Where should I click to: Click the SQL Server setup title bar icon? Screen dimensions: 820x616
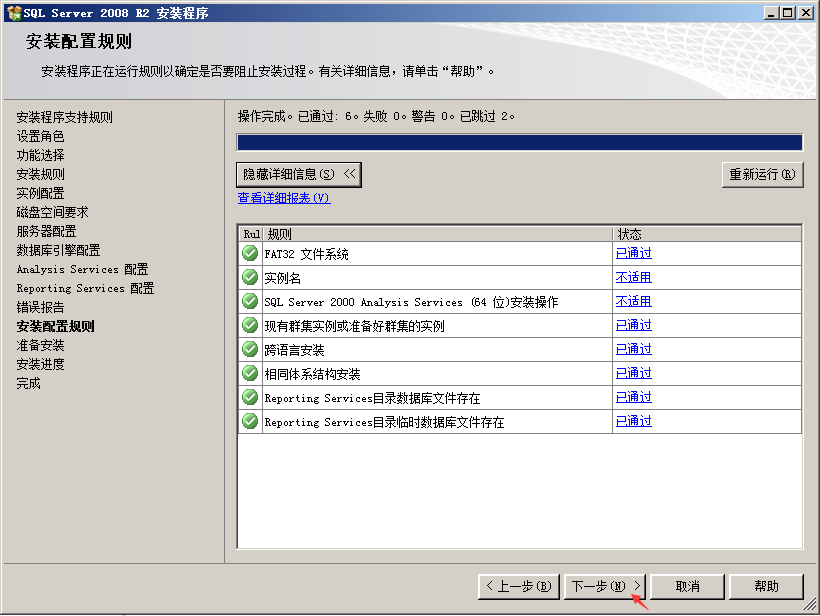(x=14, y=13)
